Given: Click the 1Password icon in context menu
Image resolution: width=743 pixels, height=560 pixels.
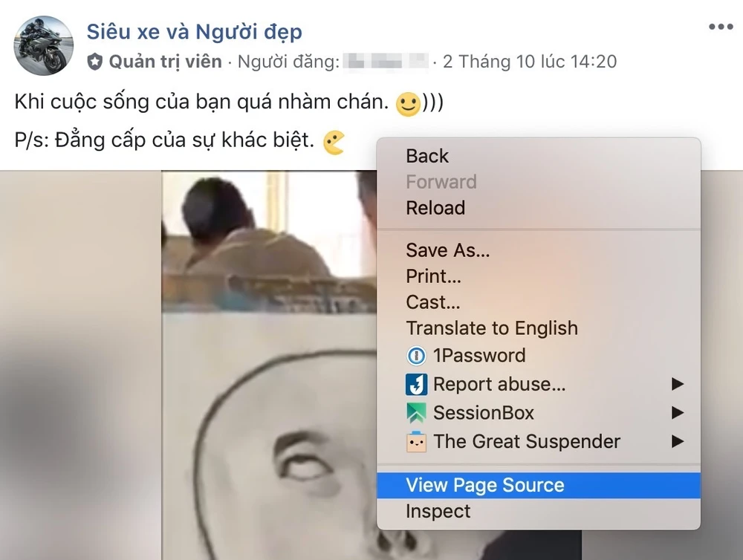Looking at the screenshot, I should [x=417, y=355].
